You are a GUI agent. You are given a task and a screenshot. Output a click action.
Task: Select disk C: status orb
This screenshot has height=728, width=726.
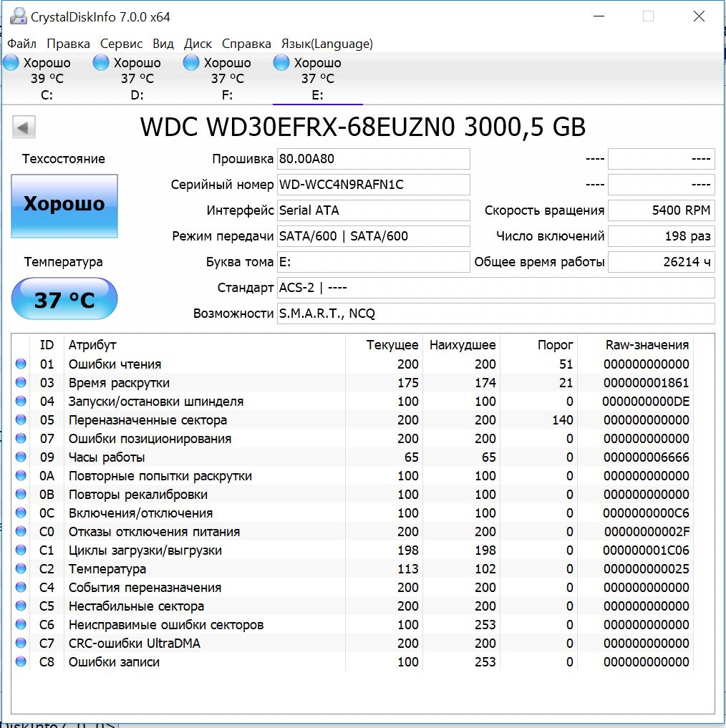point(11,63)
